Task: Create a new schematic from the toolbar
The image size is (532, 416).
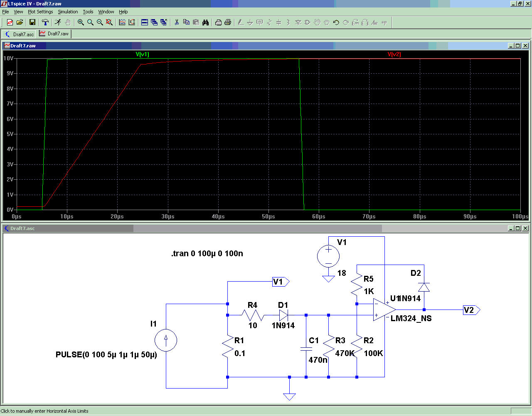Action: click(x=10, y=22)
